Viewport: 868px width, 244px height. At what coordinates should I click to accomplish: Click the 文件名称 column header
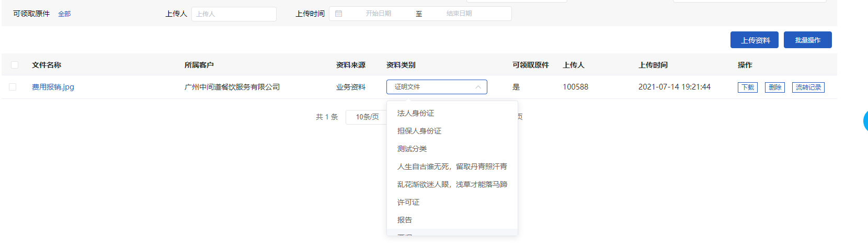coord(47,65)
